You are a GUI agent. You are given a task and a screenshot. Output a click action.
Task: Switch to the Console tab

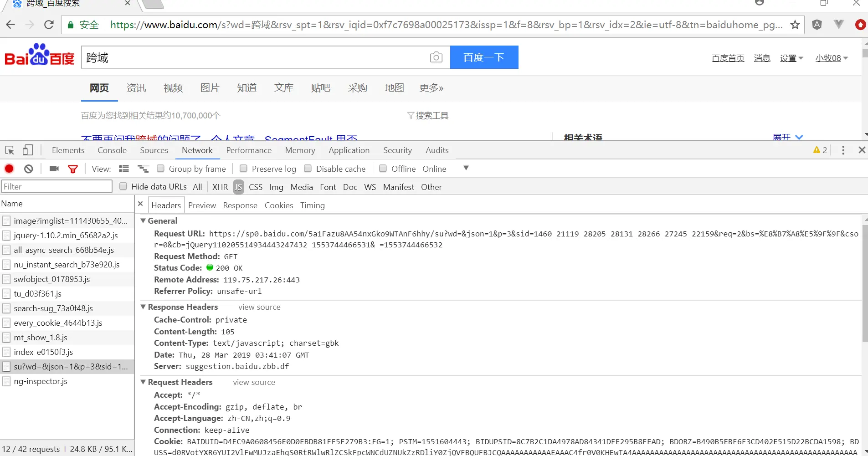coord(112,150)
